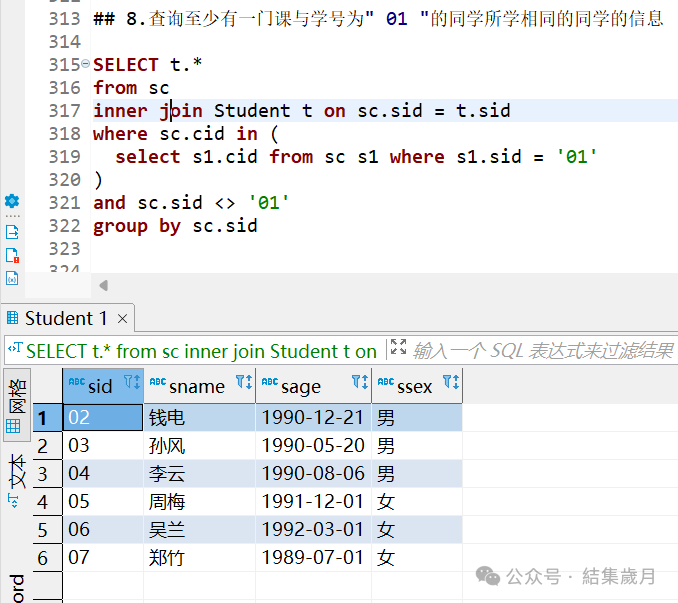Viewport: 678px width, 603px height.
Task: Click the comment text on line 313
Action: (x=378, y=19)
